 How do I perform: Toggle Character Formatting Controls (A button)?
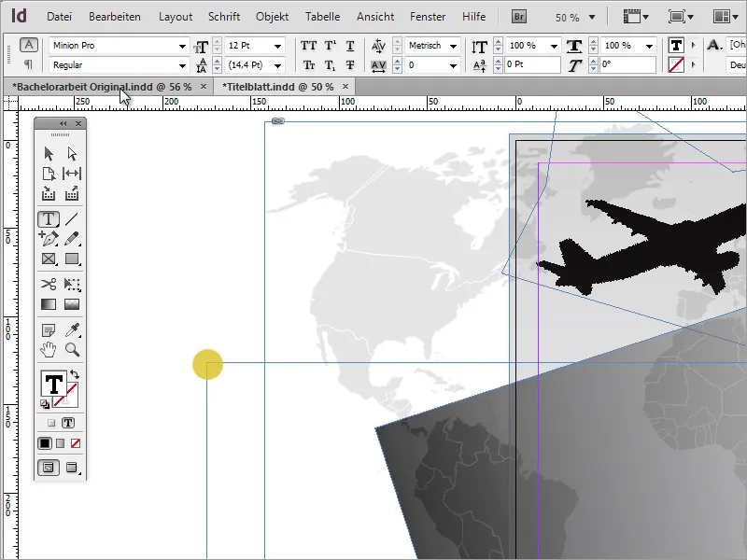[29, 45]
